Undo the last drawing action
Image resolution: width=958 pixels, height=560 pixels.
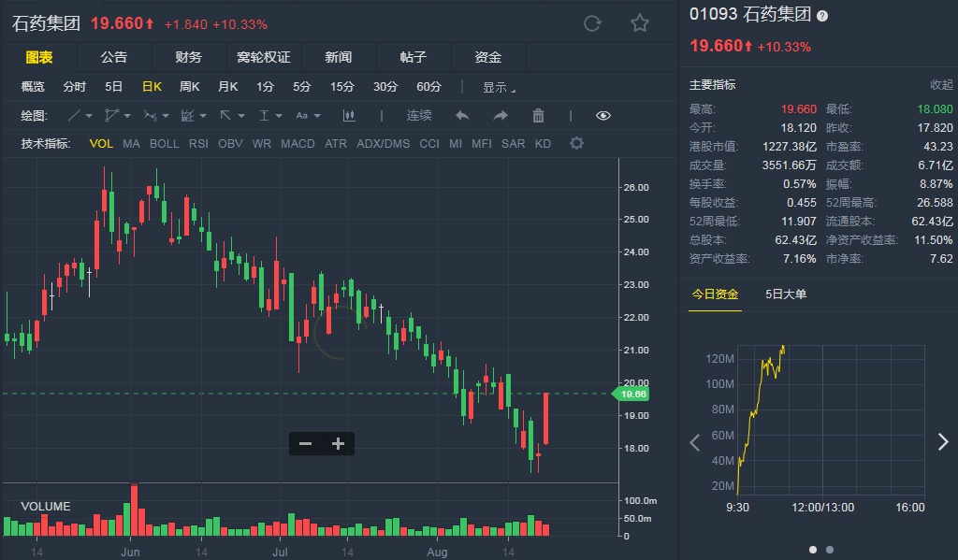(x=461, y=116)
